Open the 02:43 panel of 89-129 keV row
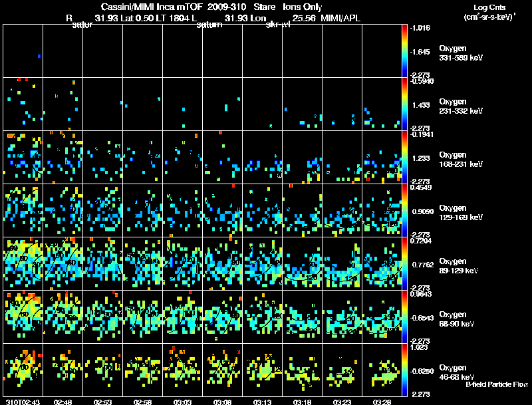This screenshot has width=532, height=405. pos(23,263)
